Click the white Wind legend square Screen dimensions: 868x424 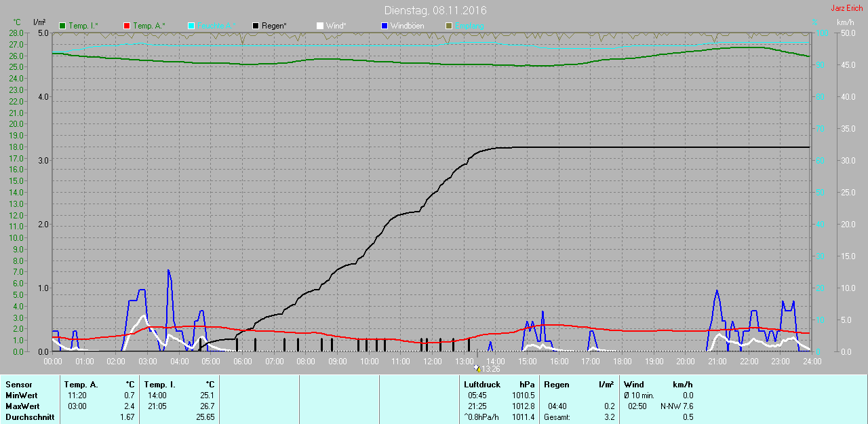tap(319, 26)
